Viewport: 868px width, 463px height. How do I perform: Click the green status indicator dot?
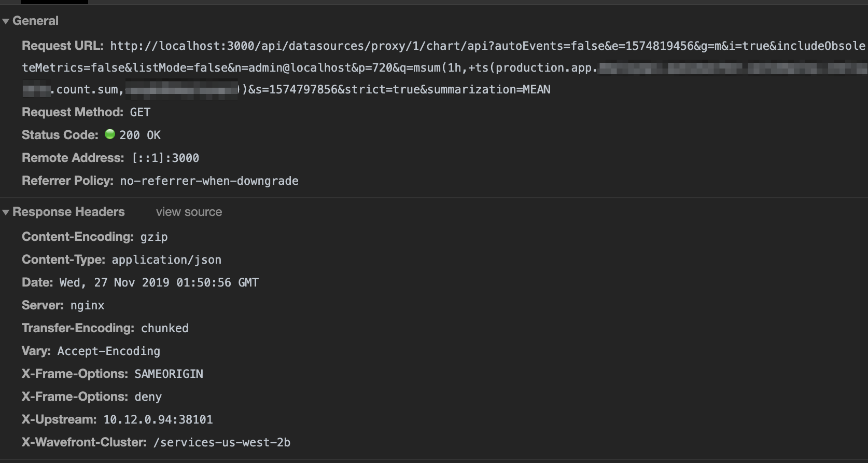coord(110,134)
